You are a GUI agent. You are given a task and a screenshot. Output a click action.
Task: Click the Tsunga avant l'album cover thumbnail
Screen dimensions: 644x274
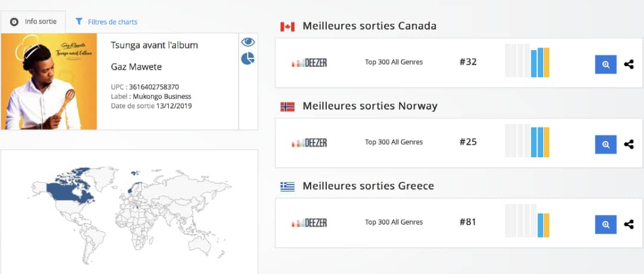click(x=49, y=82)
